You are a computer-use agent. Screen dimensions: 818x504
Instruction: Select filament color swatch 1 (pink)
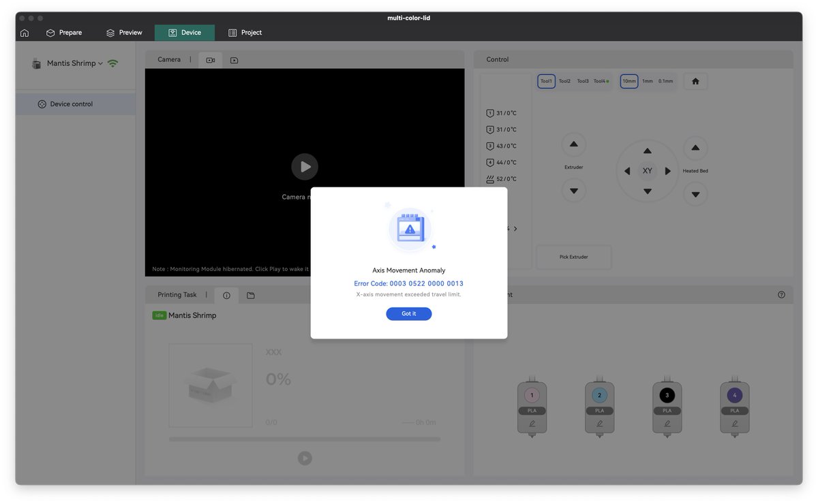click(532, 395)
